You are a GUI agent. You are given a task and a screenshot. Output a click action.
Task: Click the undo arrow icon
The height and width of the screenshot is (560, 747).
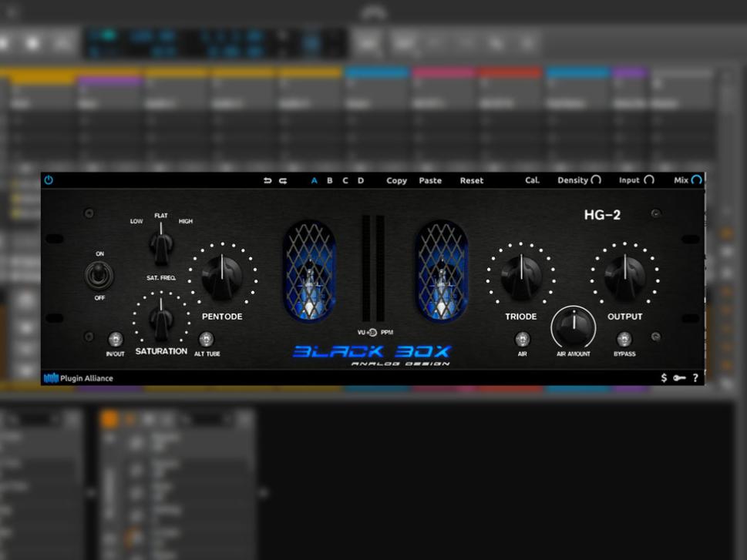pos(268,179)
